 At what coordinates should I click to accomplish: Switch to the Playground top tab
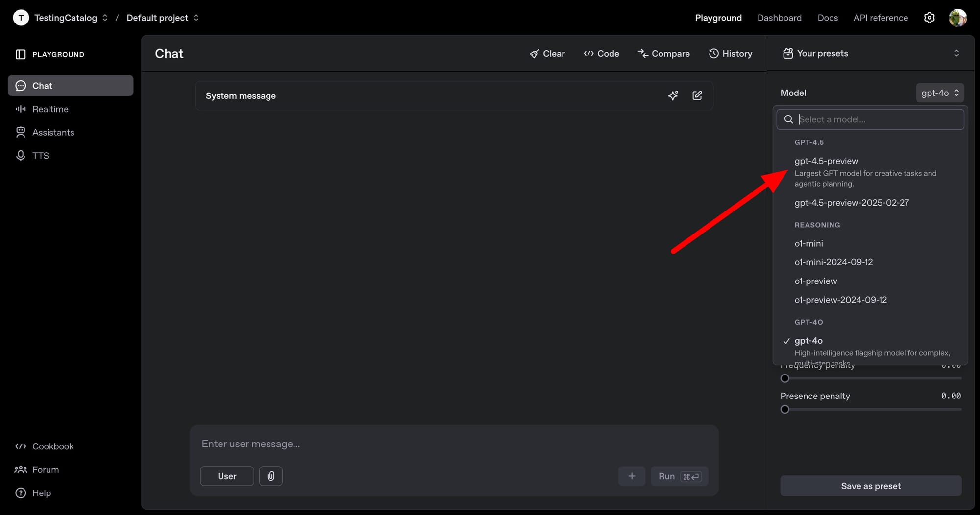pyautogui.click(x=718, y=18)
